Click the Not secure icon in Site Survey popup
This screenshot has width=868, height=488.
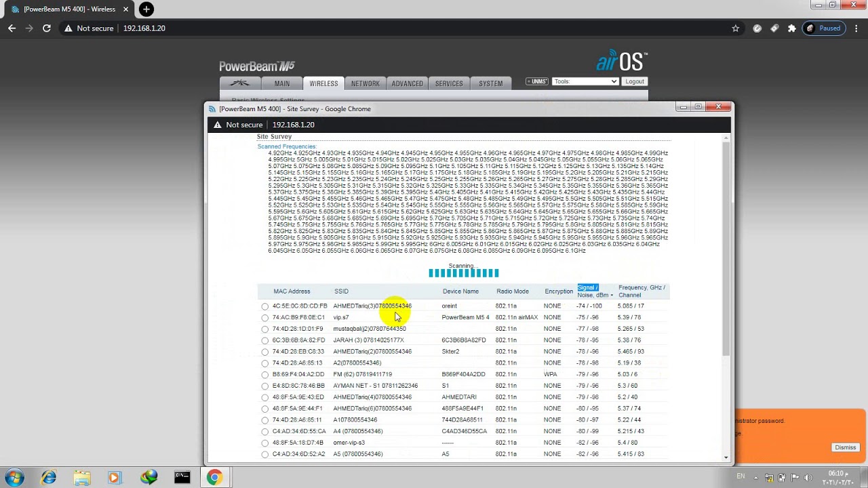coord(218,125)
